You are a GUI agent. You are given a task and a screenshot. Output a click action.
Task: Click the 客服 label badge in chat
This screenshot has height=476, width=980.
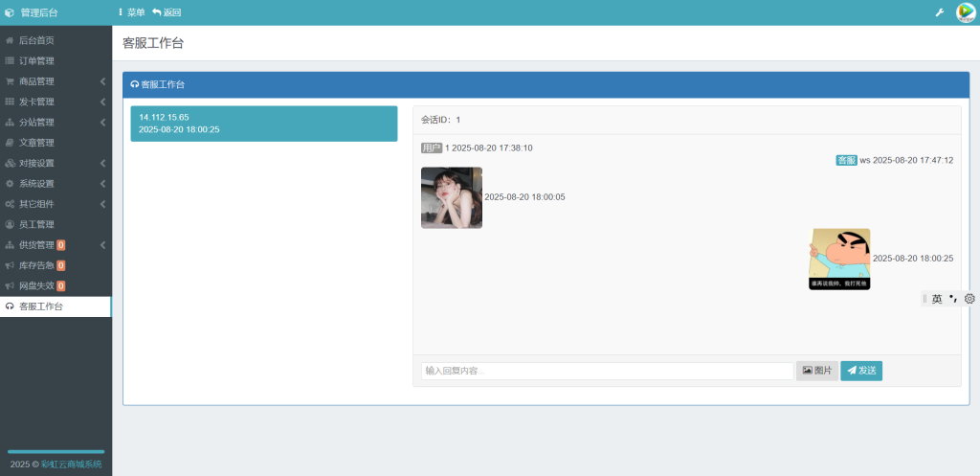[846, 160]
